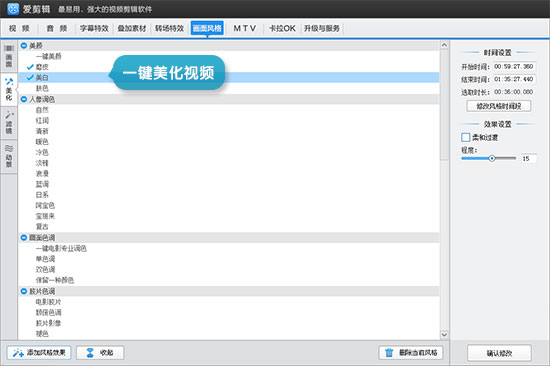Viewport: 550px width, 366px height.
Task: Select the 暖色 style
Action: 42,142
